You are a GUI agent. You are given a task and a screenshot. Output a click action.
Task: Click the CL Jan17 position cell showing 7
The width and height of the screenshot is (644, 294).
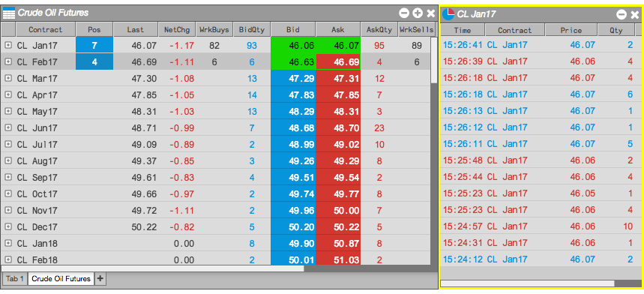point(94,45)
